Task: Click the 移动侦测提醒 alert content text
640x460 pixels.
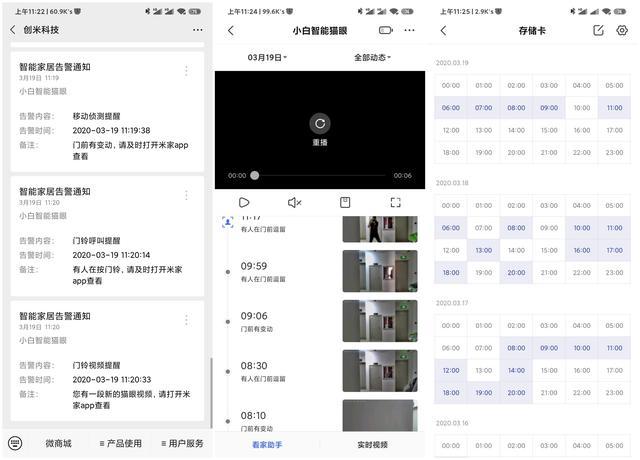Action: [96, 116]
